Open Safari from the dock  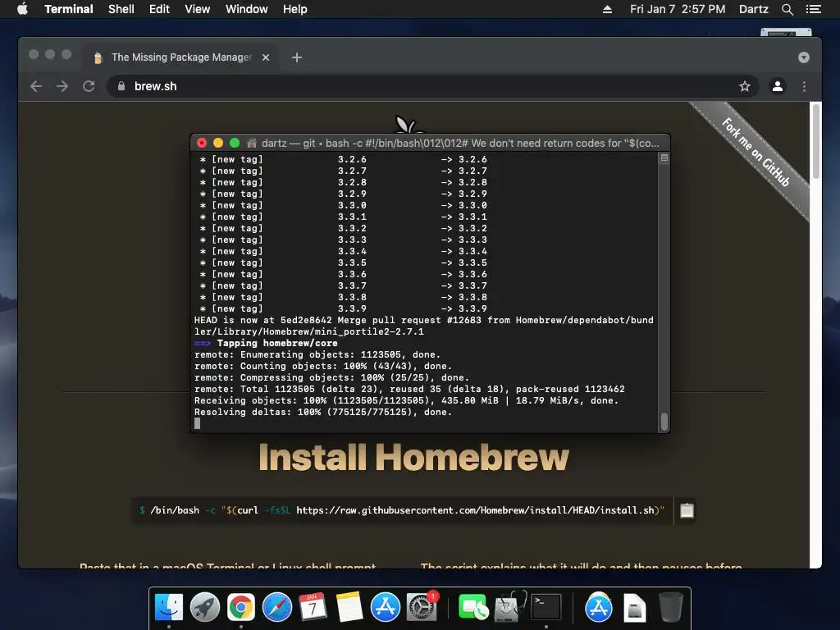coord(277,608)
